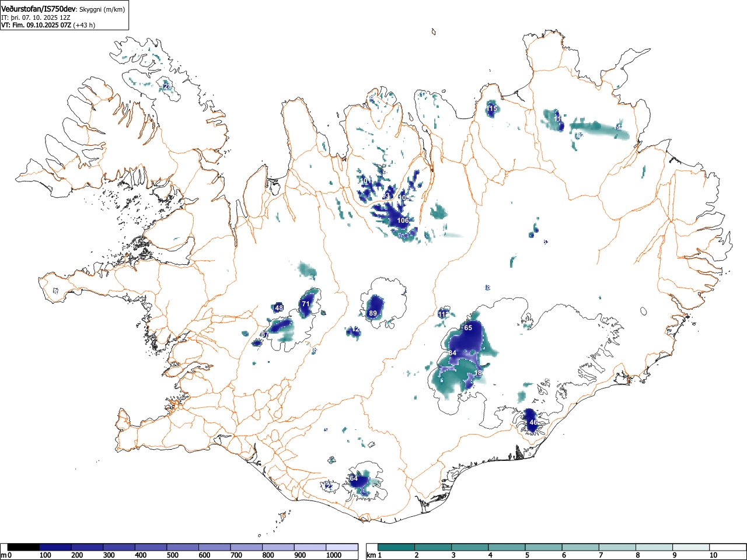Screen dimensions: 747x560
Task: Select the 700–800 m legend swatch
Action: (246, 547)
